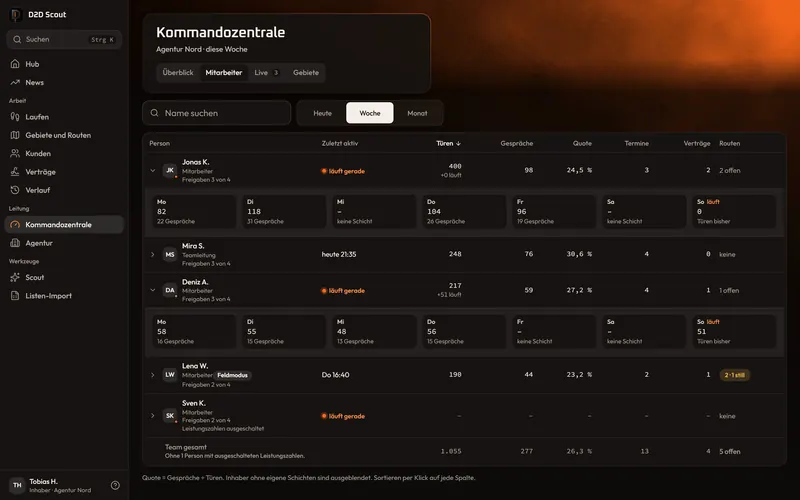Click "1 offen" in Deniz A. row
Screen dimensions: 800x500
729,290
